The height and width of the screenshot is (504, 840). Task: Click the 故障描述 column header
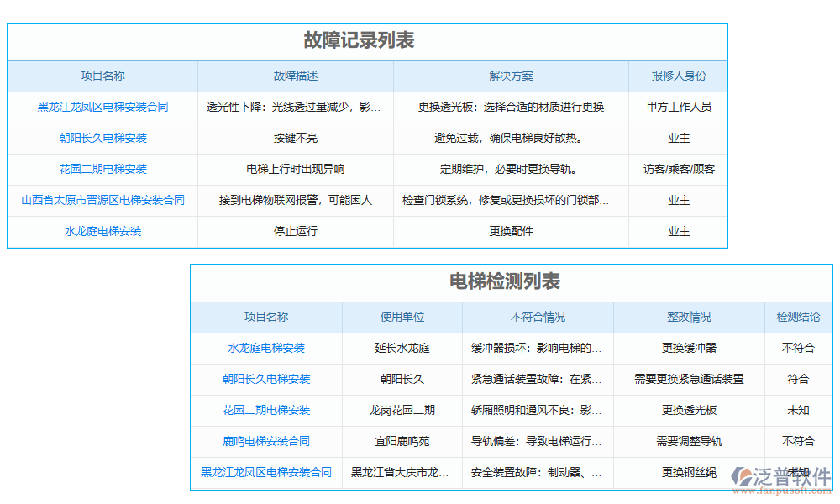click(296, 76)
